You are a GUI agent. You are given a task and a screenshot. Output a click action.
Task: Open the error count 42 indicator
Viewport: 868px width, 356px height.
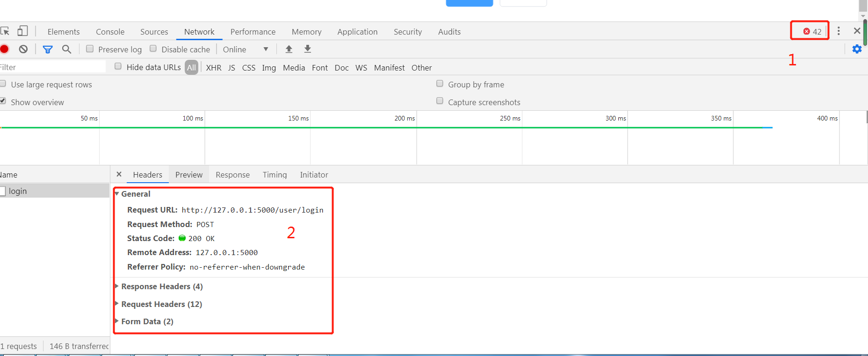coord(812,32)
